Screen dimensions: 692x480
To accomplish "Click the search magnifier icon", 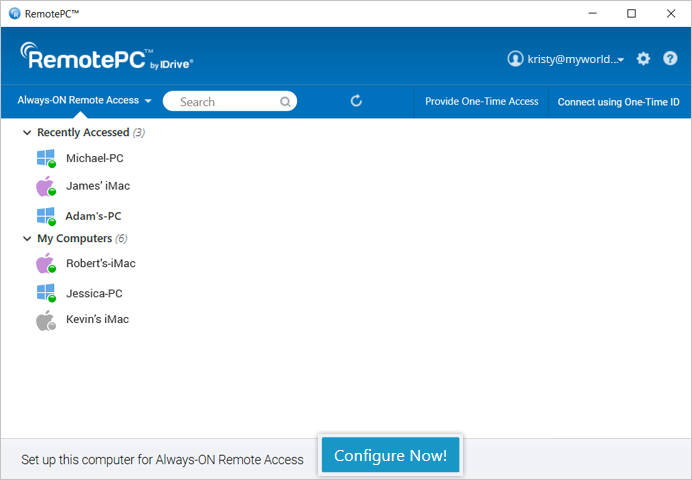I will coord(285,101).
